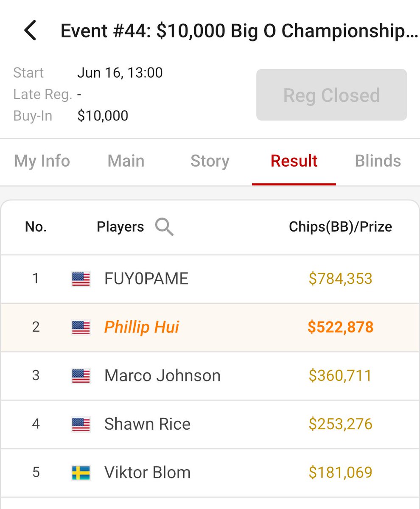The width and height of the screenshot is (420, 509).
Task: Select the Result tab
Action: [x=294, y=161]
